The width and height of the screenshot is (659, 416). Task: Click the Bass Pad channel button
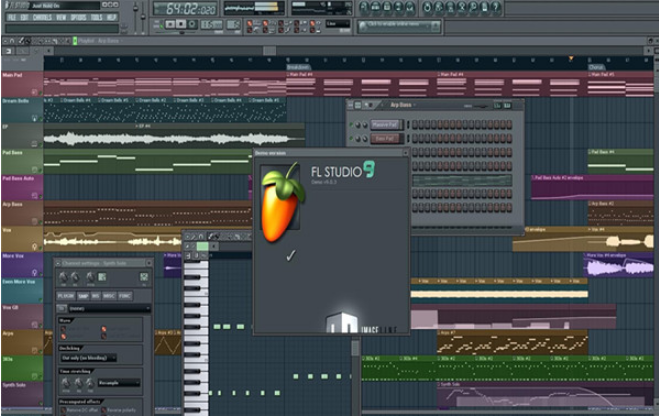[x=385, y=139]
